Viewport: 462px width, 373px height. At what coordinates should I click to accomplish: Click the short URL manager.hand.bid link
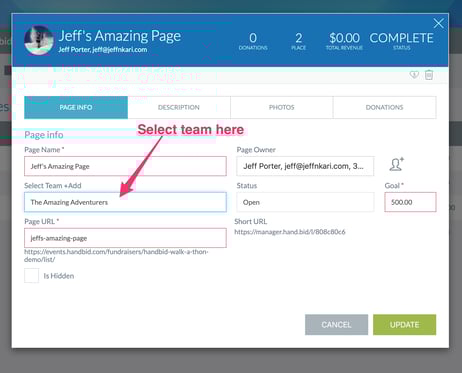click(x=290, y=232)
